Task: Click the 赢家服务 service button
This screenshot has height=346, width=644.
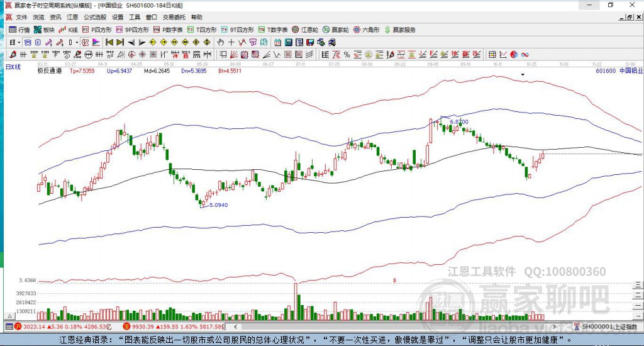Action: 400,30
